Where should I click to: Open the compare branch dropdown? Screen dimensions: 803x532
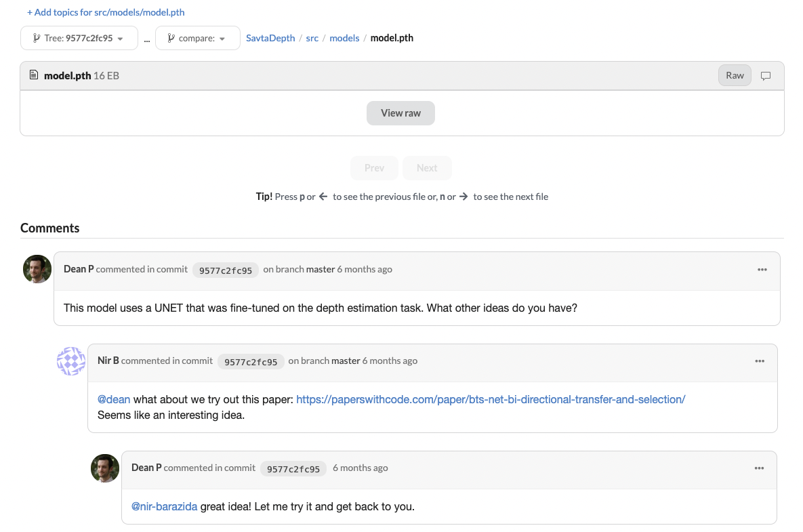[197, 38]
